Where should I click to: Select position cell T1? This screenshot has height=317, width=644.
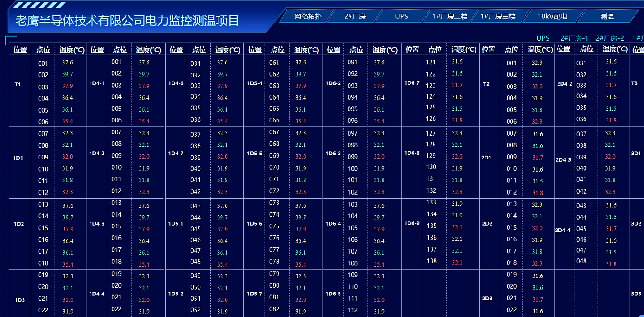pos(18,84)
